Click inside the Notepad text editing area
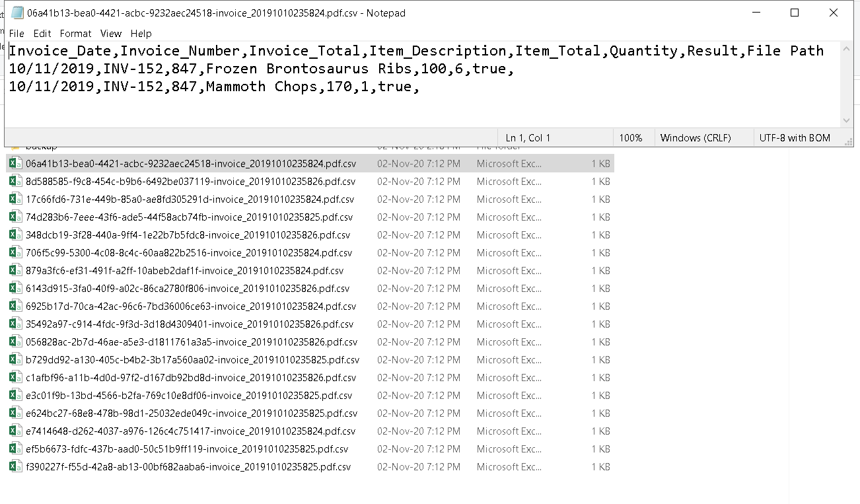The height and width of the screenshot is (504, 860). pos(423,85)
